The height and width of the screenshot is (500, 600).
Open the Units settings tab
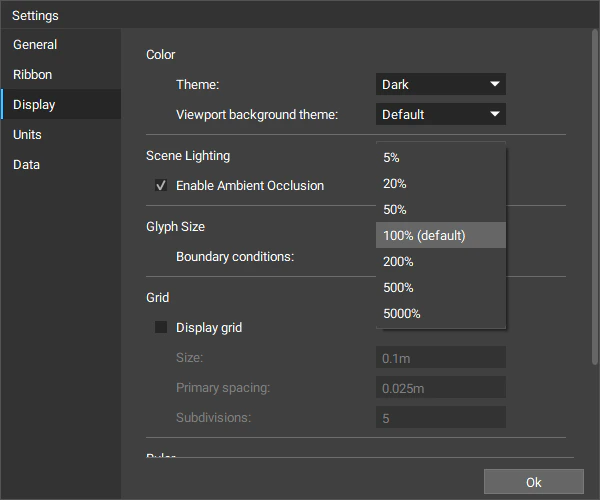pyautogui.click(x=61, y=134)
